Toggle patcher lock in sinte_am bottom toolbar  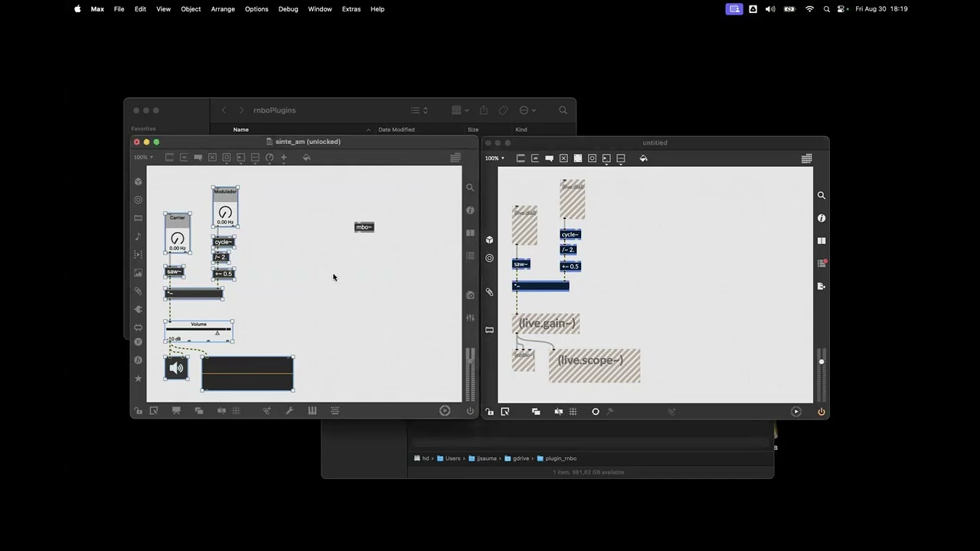tap(138, 411)
